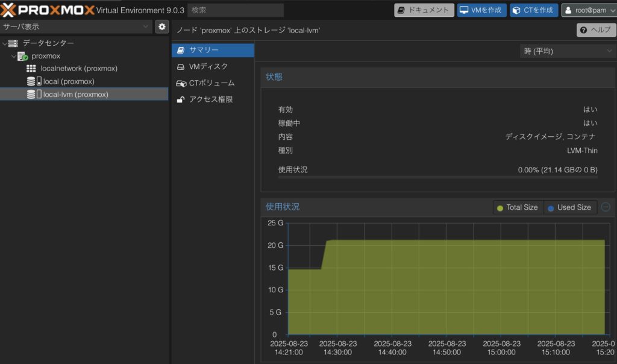Toggle Total Size series in chart
Screen dimensions: 617x364
pyautogui.click(x=518, y=207)
